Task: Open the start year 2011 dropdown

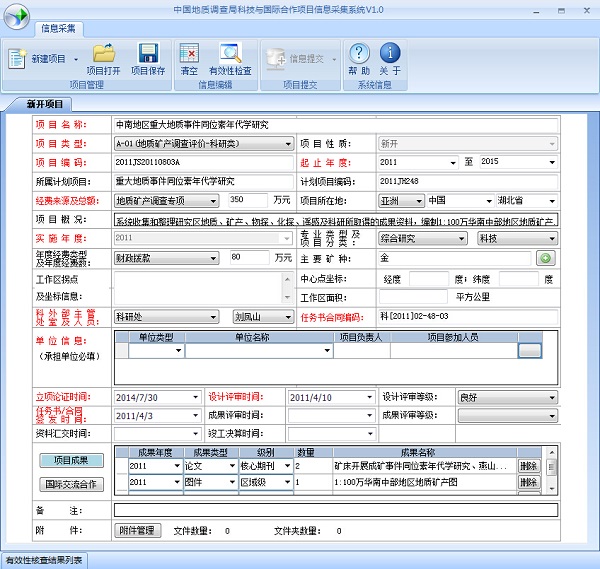Action: tap(453, 163)
